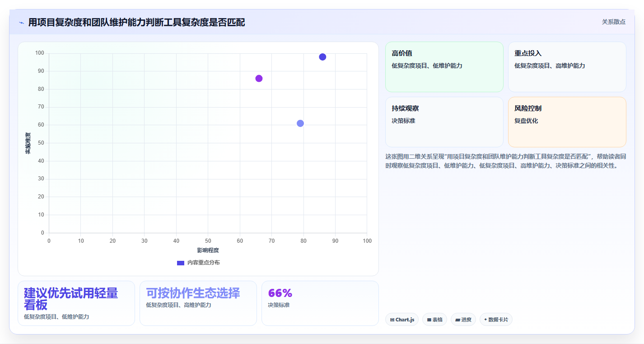The width and height of the screenshot is (644, 344).
Task: Click the page title 用项目复杂度和团队维护能力判断工具复杂度是否匹配
Action: coord(136,22)
